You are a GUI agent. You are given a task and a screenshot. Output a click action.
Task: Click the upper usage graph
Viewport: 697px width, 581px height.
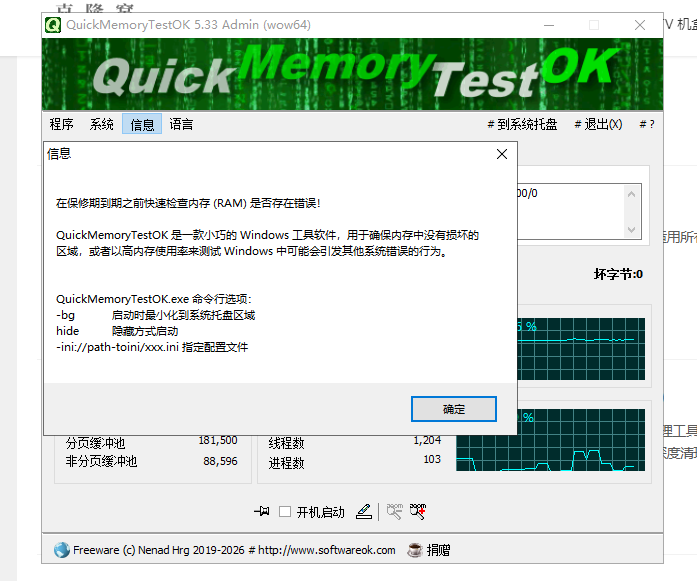pyautogui.click(x=581, y=349)
